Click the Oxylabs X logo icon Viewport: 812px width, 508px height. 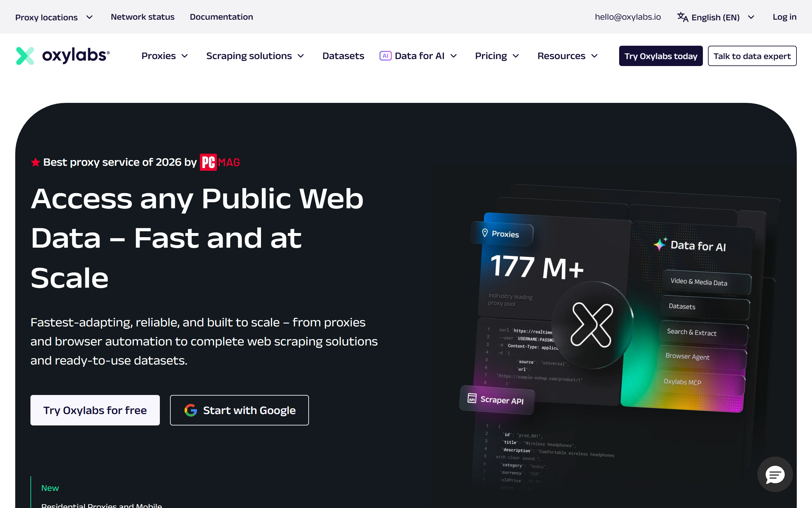tap(25, 56)
